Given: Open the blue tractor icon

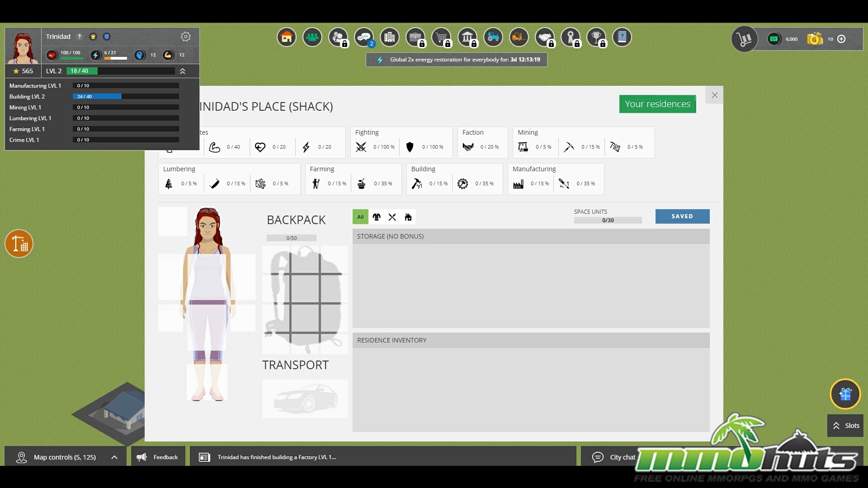Looking at the screenshot, I should 493,38.
